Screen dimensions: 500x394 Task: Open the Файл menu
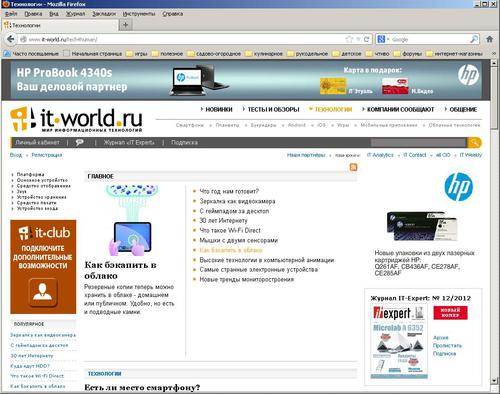point(11,14)
